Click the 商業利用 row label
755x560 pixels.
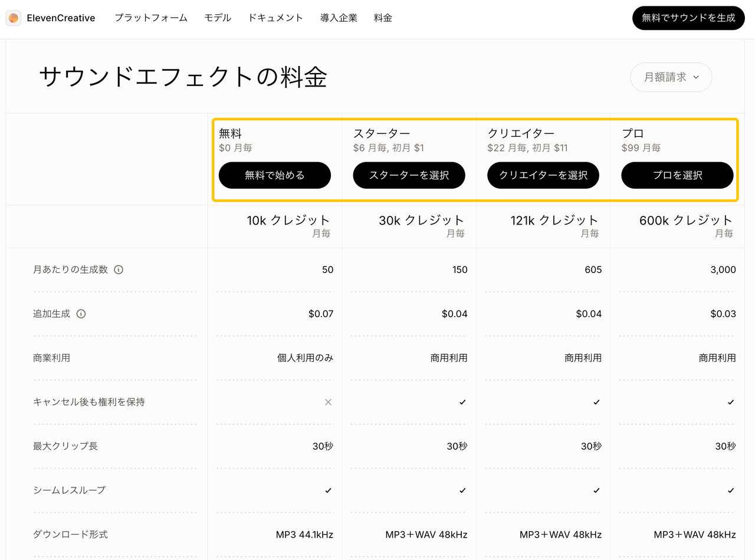click(52, 358)
